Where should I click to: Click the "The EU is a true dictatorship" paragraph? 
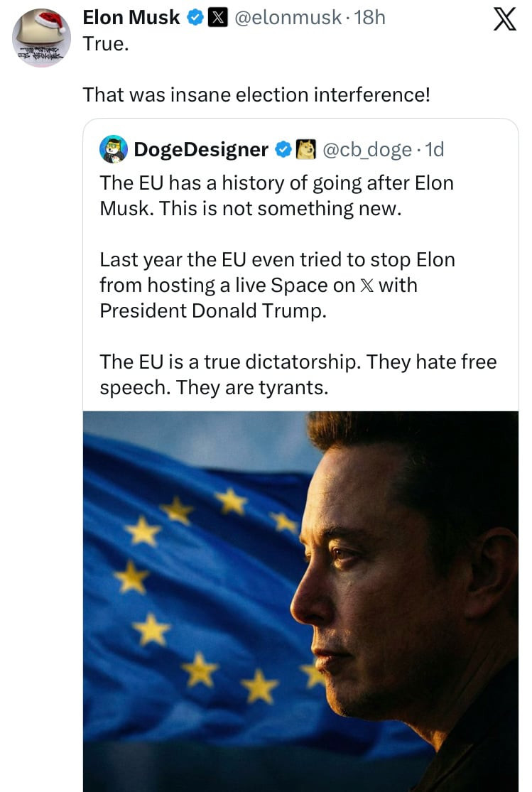click(298, 374)
